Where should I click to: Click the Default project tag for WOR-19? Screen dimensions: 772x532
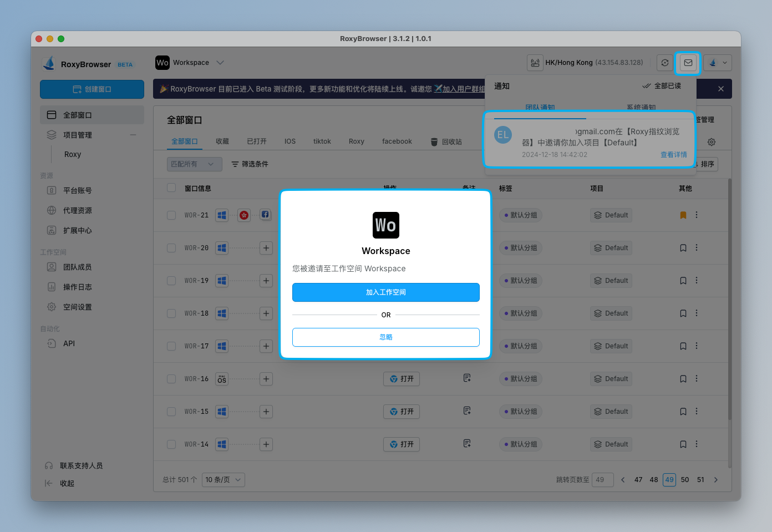[611, 281]
